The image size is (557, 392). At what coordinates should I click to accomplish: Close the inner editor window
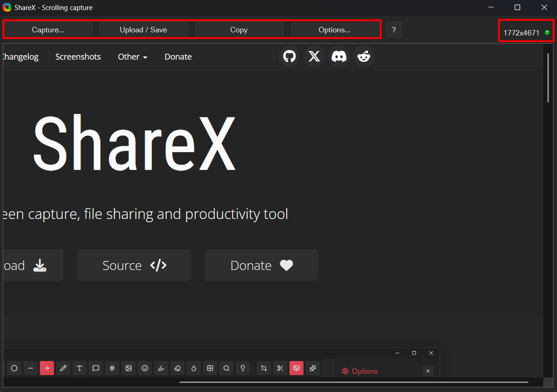click(431, 353)
